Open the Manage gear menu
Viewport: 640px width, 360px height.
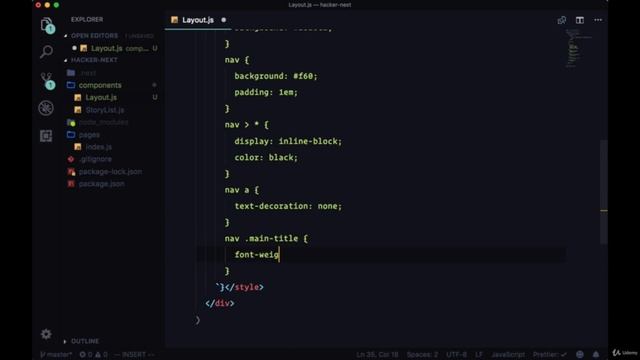[x=46, y=334]
